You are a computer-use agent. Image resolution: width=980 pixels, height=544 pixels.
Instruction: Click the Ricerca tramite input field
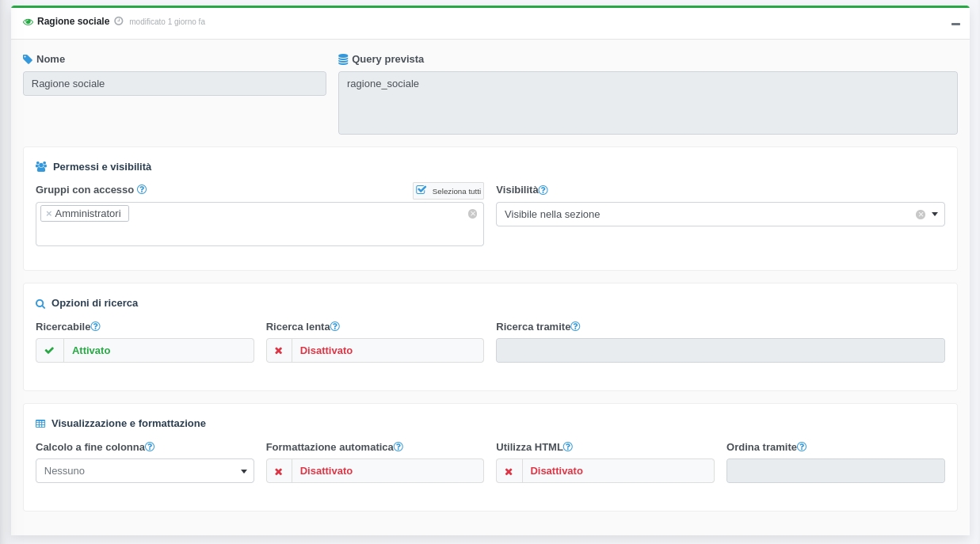click(x=719, y=351)
